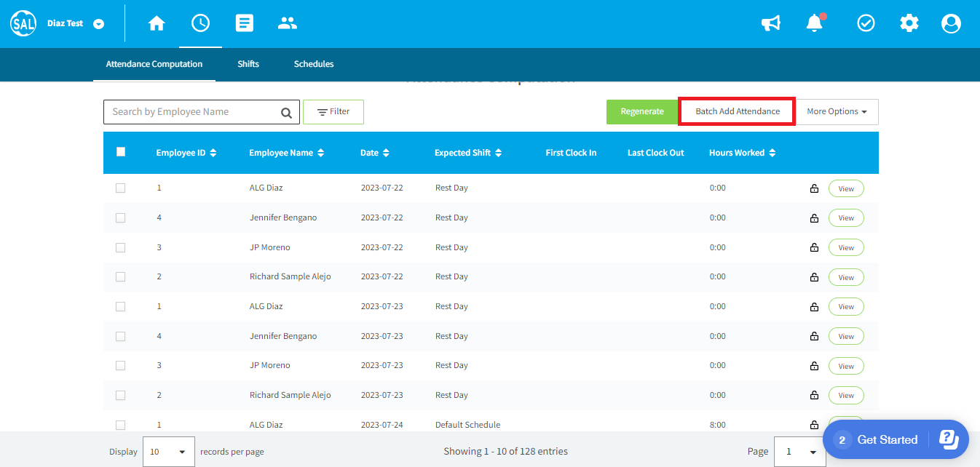
Task: Open the help chat question icon
Action: click(949, 439)
